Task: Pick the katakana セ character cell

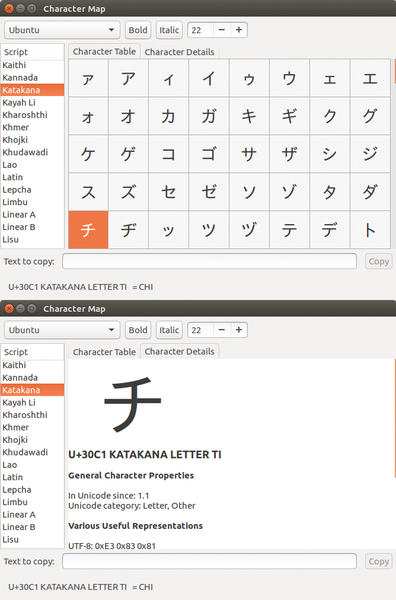Action: (x=169, y=192)
